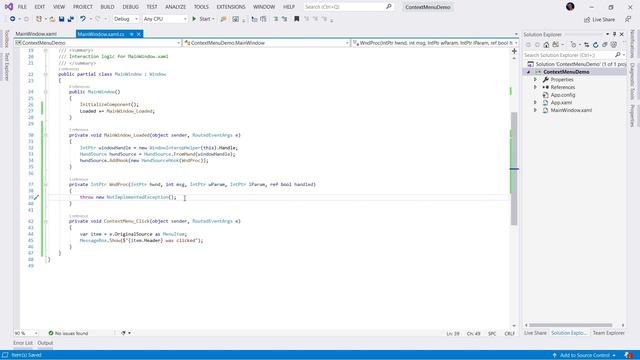Open Solution Explorer window options dropdown

[x=607, y=35]
